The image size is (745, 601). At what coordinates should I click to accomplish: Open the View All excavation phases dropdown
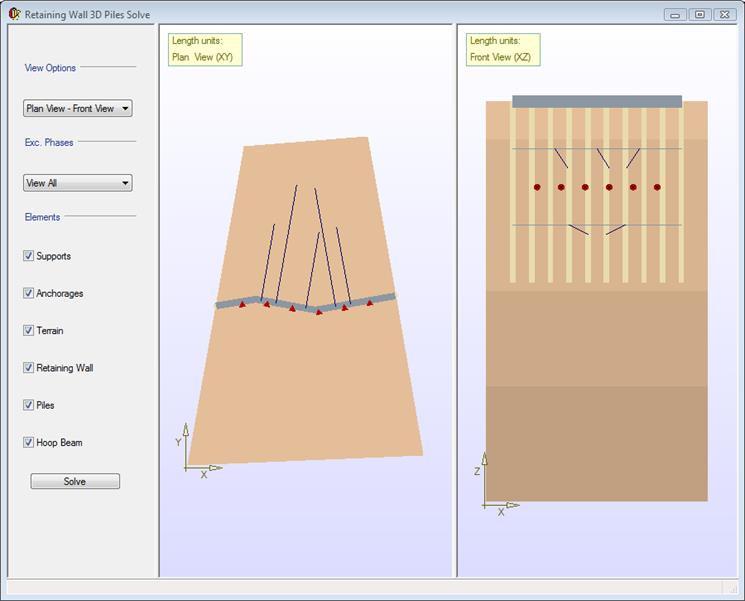click(77, 183)
